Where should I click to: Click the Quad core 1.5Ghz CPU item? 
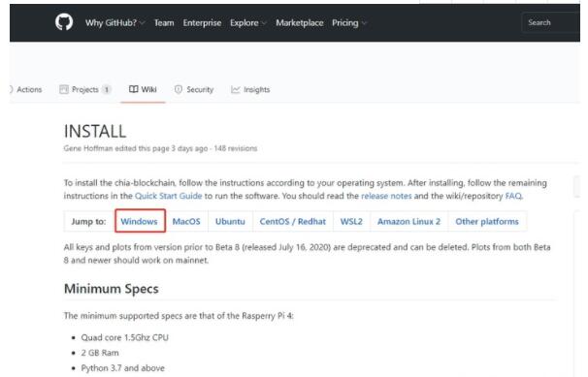[x=124, y=337]
